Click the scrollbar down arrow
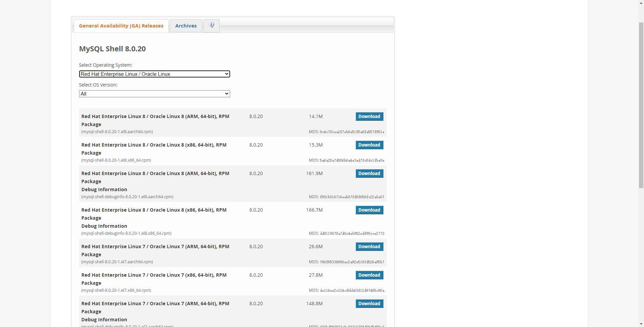Screen dimensions: 644x327 coord(641,324)
